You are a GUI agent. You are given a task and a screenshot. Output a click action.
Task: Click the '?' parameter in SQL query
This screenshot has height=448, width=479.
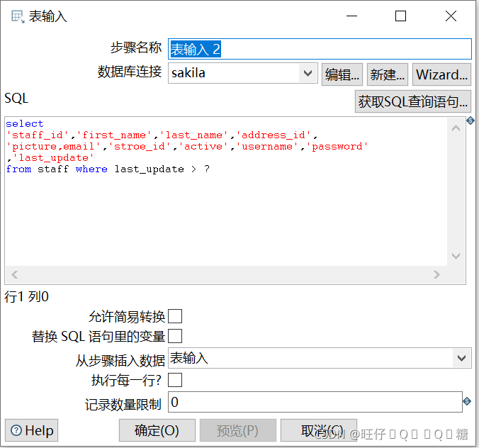pos(207,169)
